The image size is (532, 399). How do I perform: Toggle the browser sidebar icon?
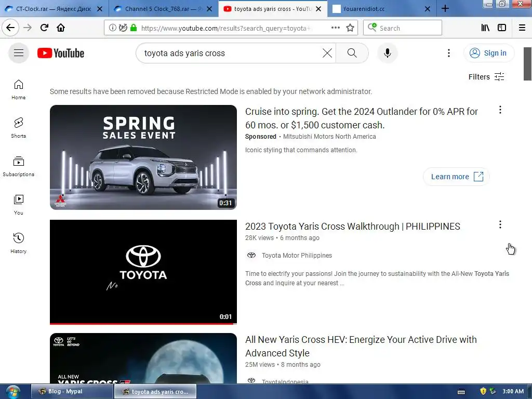502,28
